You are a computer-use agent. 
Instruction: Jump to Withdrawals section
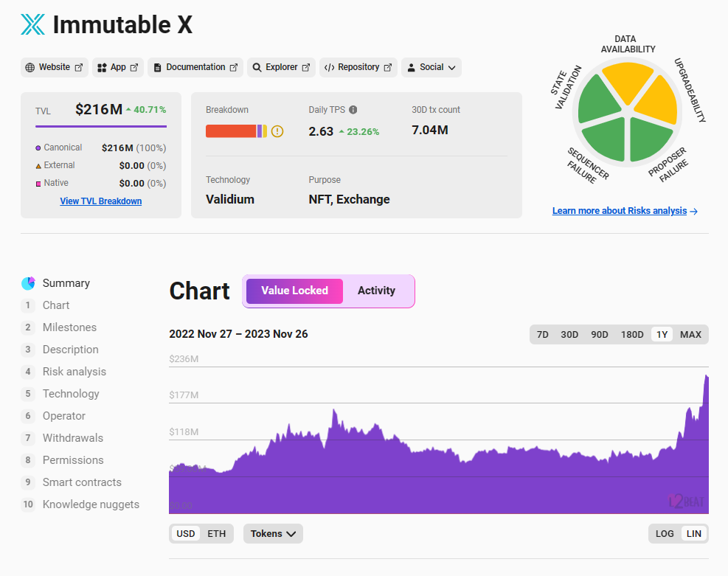click(x=62, y=438)
